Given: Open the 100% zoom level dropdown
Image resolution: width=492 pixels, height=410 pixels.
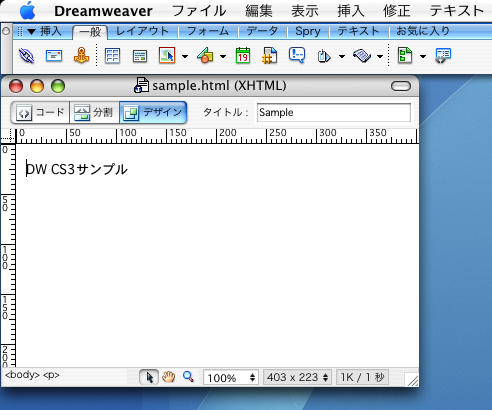Looking at the screenshot, I should pos(231,378).
